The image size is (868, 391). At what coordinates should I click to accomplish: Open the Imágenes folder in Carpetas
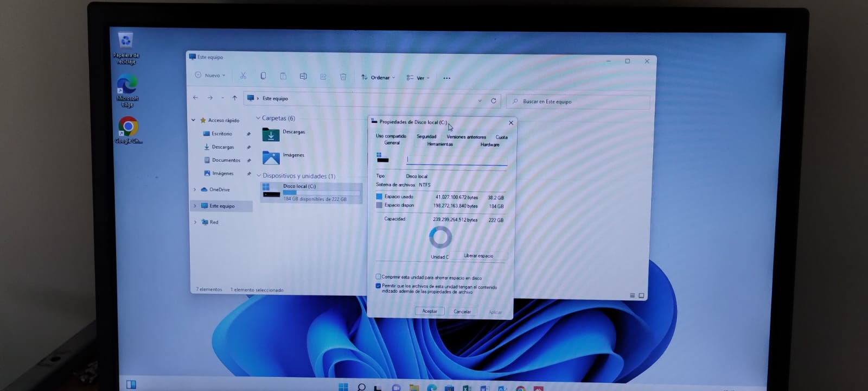point(283,157)
